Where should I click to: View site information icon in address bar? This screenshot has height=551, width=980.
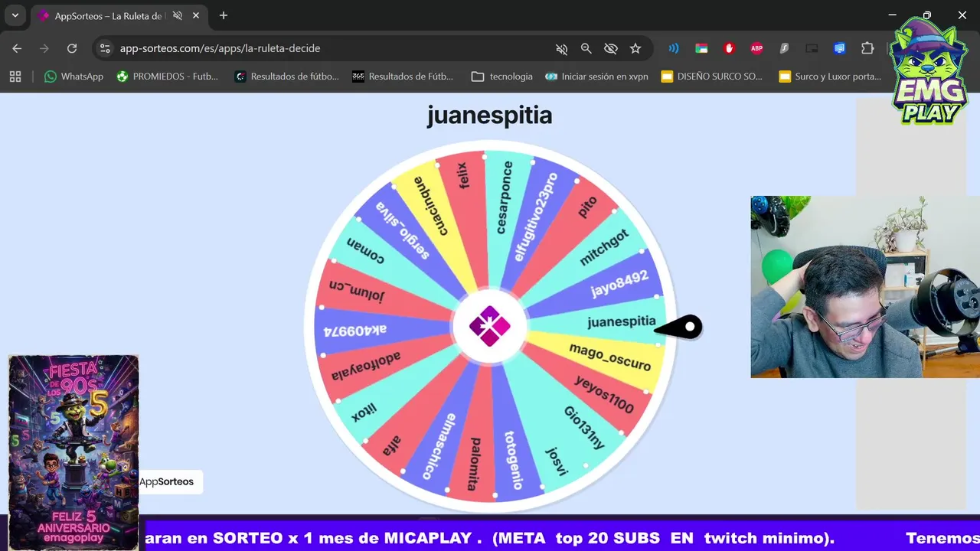(x=106, y=48)
